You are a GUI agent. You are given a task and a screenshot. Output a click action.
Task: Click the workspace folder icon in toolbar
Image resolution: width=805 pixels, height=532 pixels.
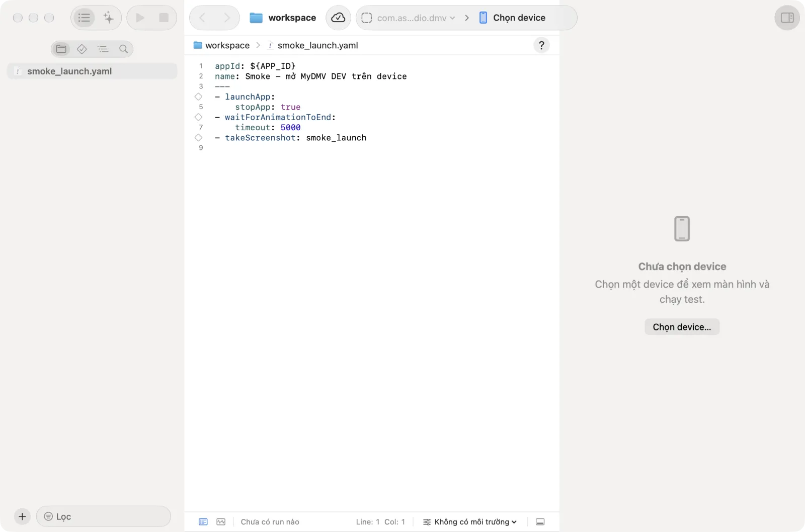pyautogui.click(x=256, y=18)
